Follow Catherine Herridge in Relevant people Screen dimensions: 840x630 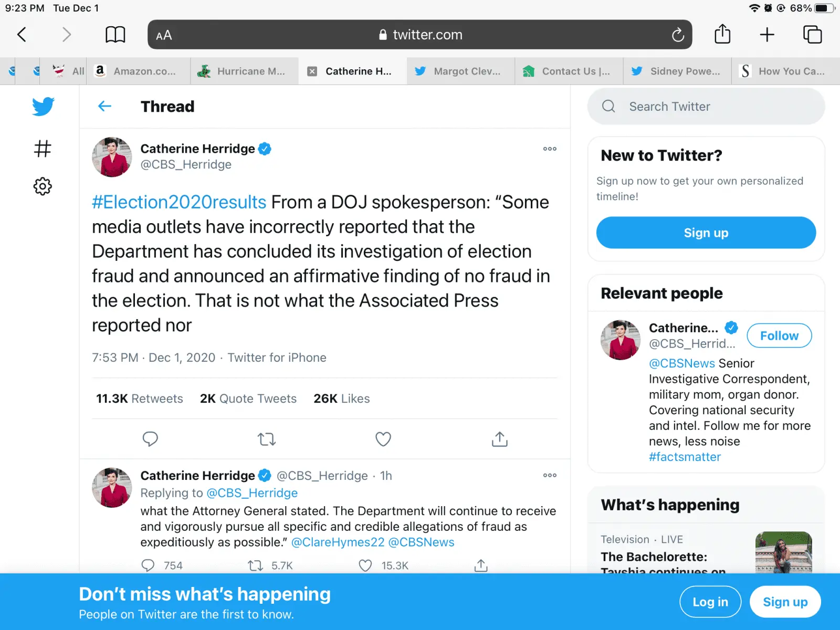[x=779, y=336]
